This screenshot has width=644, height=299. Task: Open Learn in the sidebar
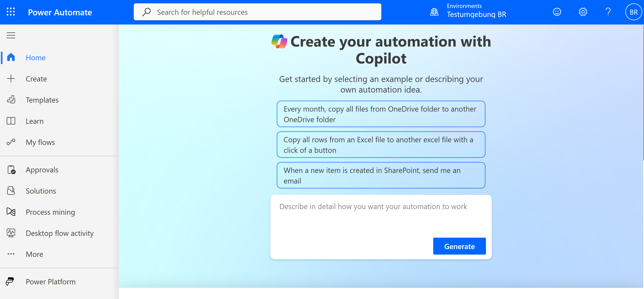59,121
